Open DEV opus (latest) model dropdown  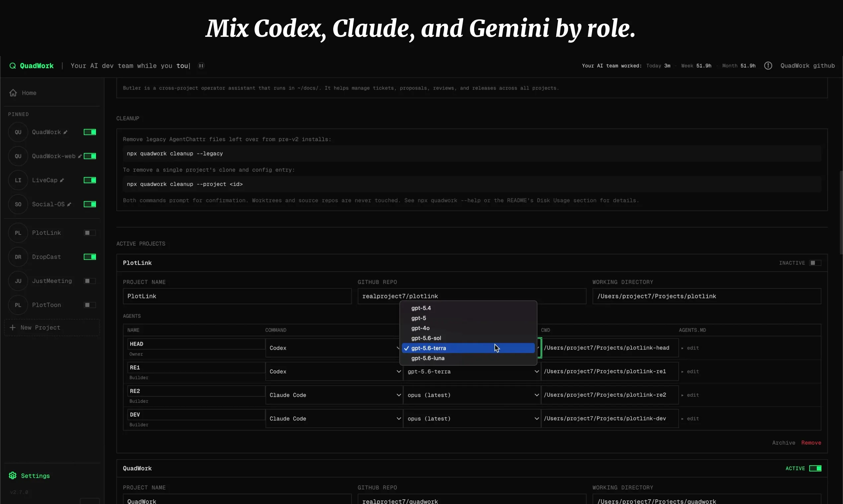tap(472, 418)
